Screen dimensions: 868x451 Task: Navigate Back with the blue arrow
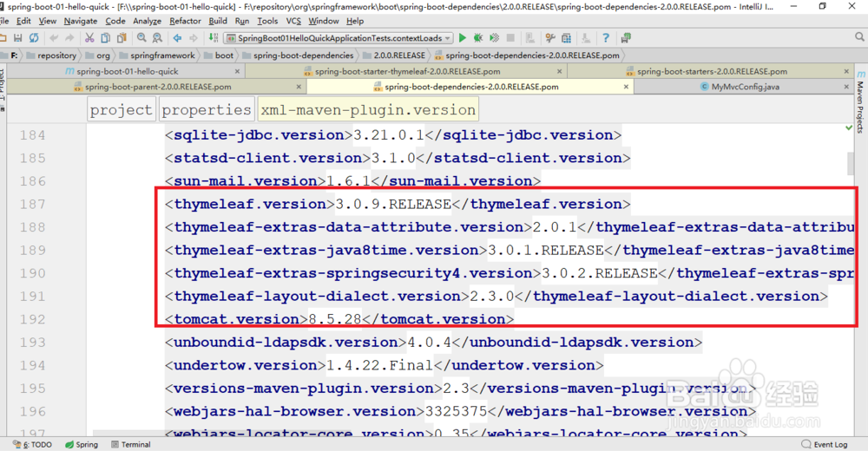(177, 38)
